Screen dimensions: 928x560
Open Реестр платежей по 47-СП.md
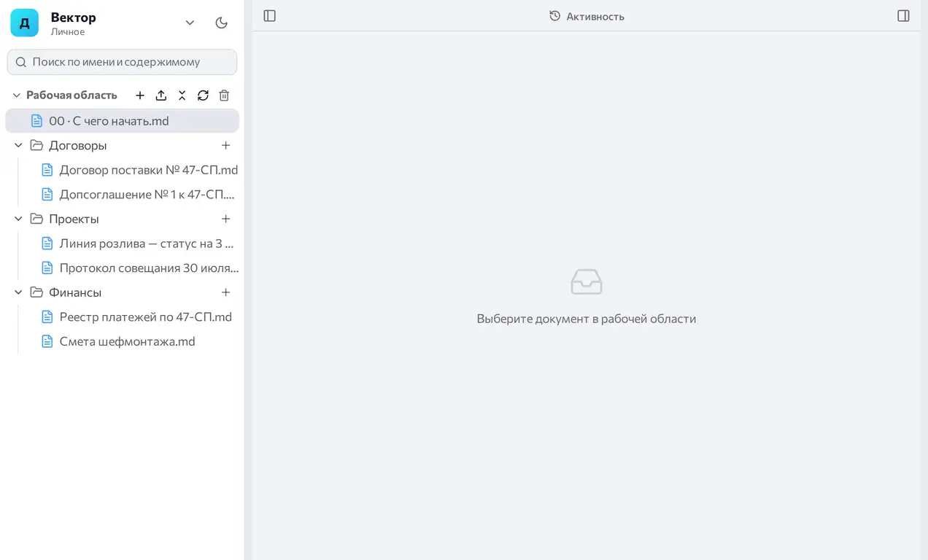click(139, 317)
